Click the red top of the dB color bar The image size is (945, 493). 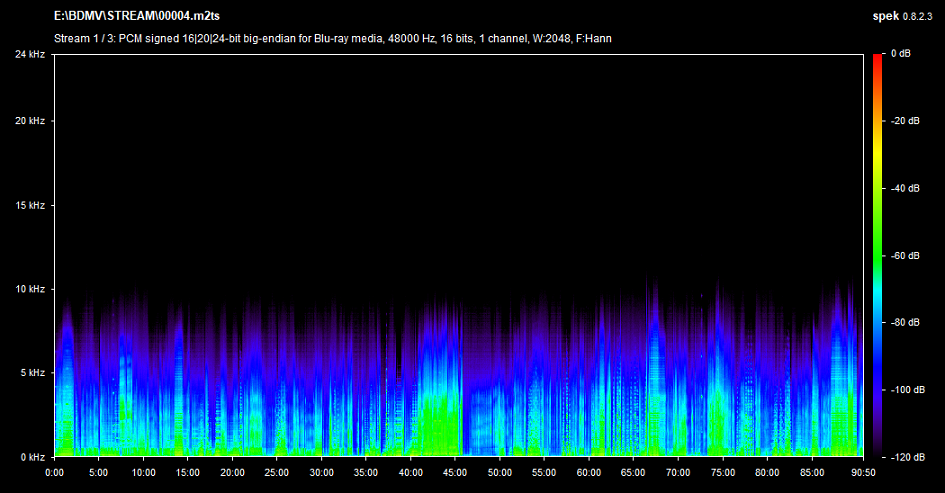877,59
